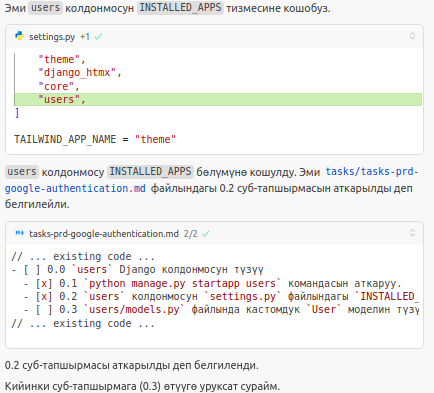Screen dimensions: 434x393
Task: Click the markdown file icon beside tasks-prd-google-authentication.md
Action: click(x=20, y=233)
